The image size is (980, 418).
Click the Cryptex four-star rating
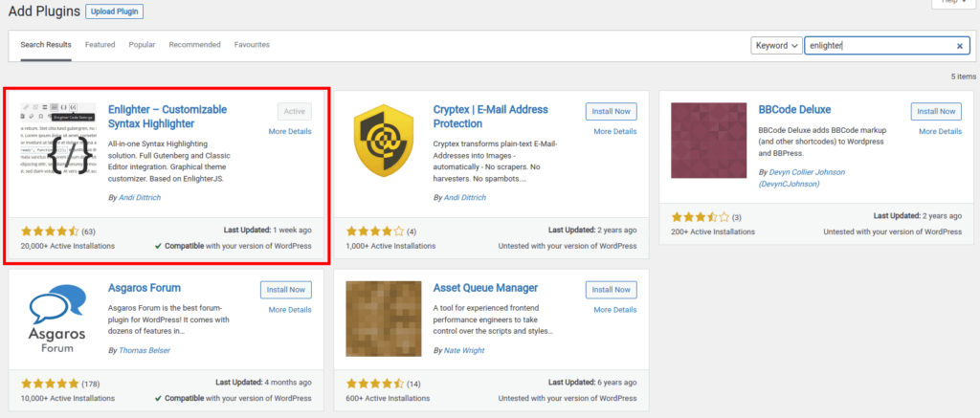click(375, 231)
